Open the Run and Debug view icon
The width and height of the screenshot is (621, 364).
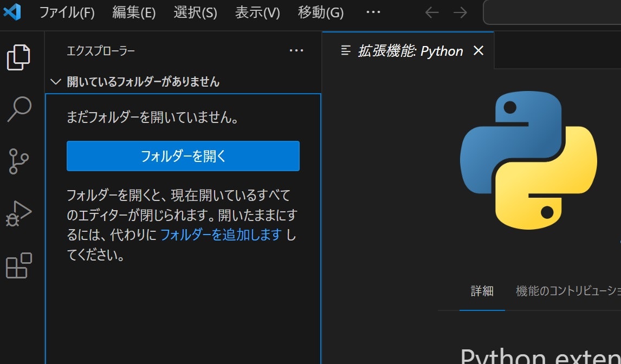click(20, 213)
